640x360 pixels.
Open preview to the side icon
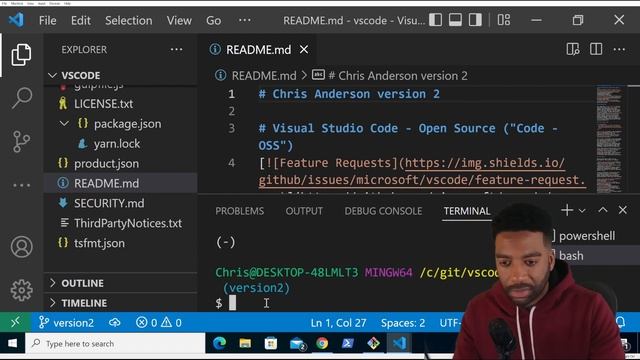[573, 49]
